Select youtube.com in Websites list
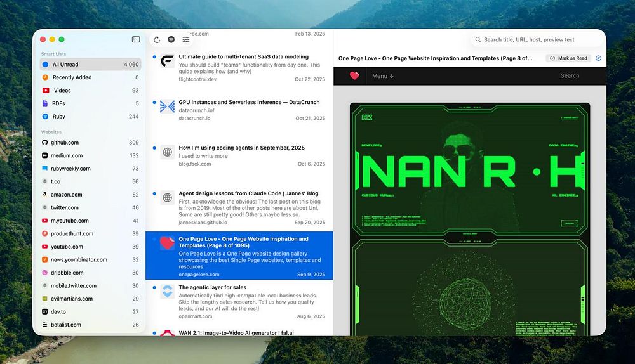The width and height of the screenshot is (635, 364). (x=90, y=246)
